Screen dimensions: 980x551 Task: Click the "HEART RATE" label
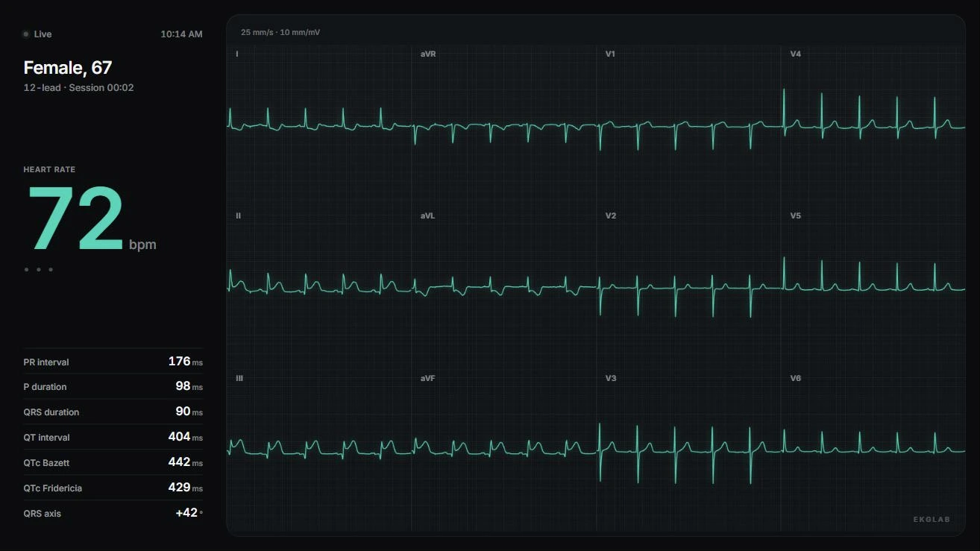coord(49,169)
